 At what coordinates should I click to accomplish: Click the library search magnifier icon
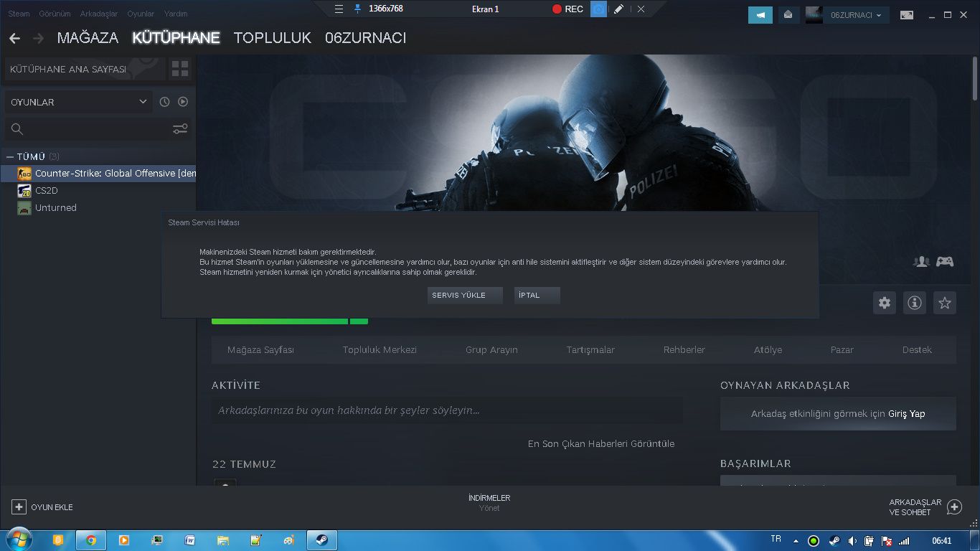click(17, 129)
